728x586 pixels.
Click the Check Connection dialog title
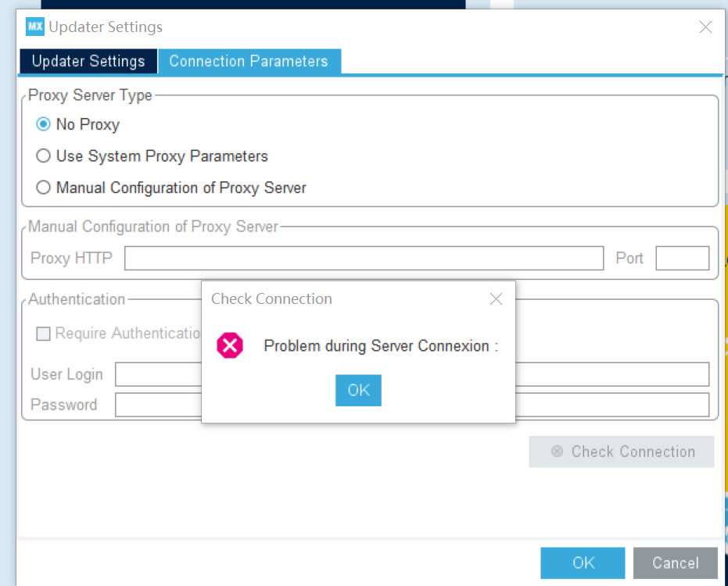(x=271, y=298)
